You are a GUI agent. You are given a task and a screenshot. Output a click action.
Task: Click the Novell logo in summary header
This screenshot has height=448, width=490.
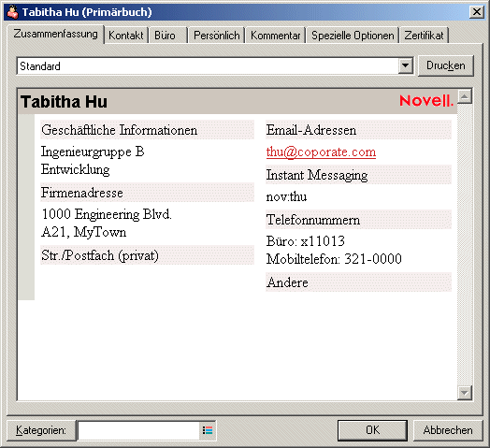(426, 101)
